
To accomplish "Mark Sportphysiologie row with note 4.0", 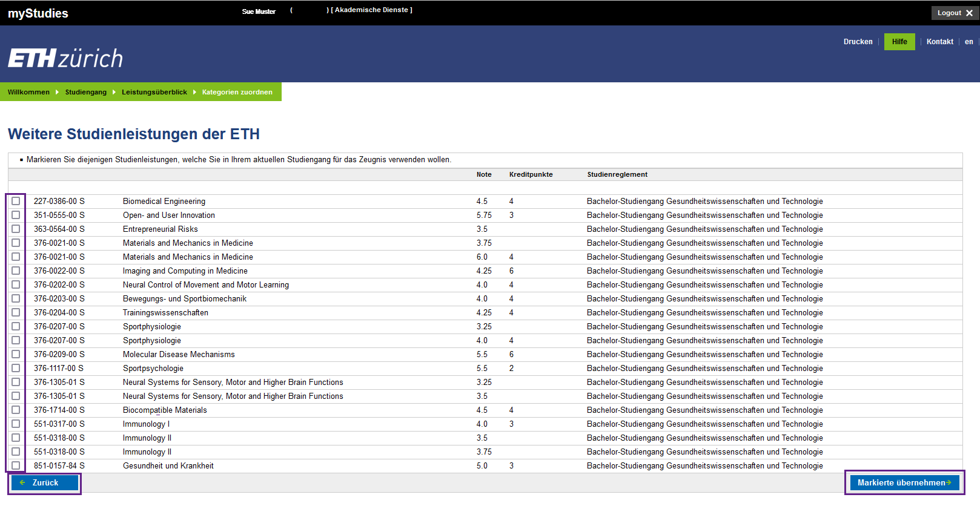I will (16, 340).
